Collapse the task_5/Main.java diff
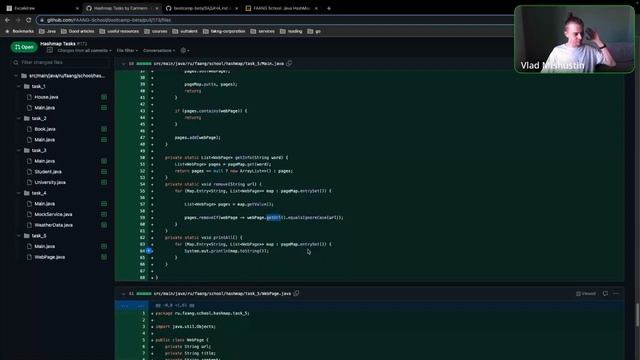The image size is (640, 360). coord(123,64)
